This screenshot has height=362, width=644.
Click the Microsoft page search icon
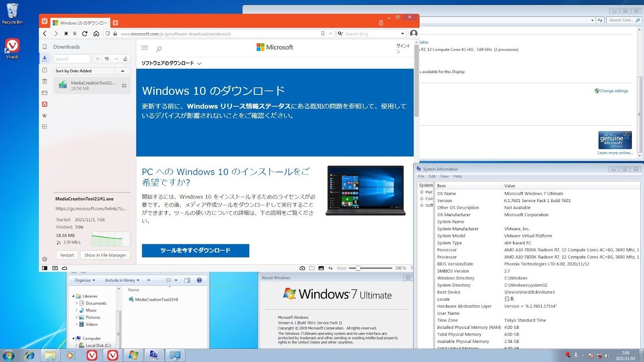coord(159,49)
